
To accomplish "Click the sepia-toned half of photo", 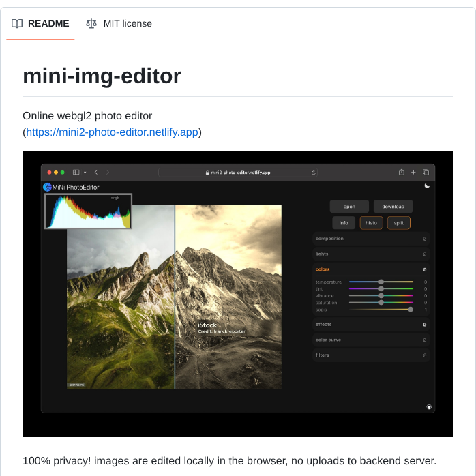I will tap(228, 297).
